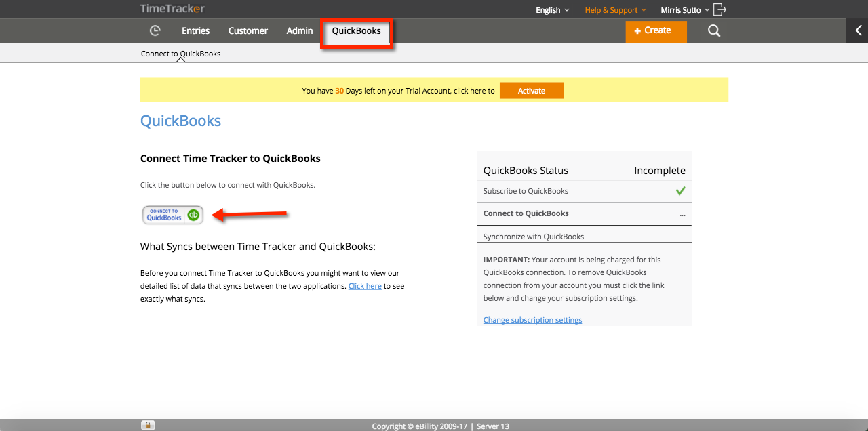Open the English language dropdown
This screenshot has height=431, width=868.
click(x=553, y=10)
